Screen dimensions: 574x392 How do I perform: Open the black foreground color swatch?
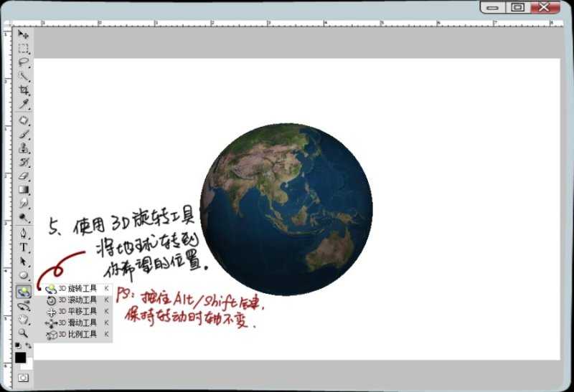click(21, 357)
